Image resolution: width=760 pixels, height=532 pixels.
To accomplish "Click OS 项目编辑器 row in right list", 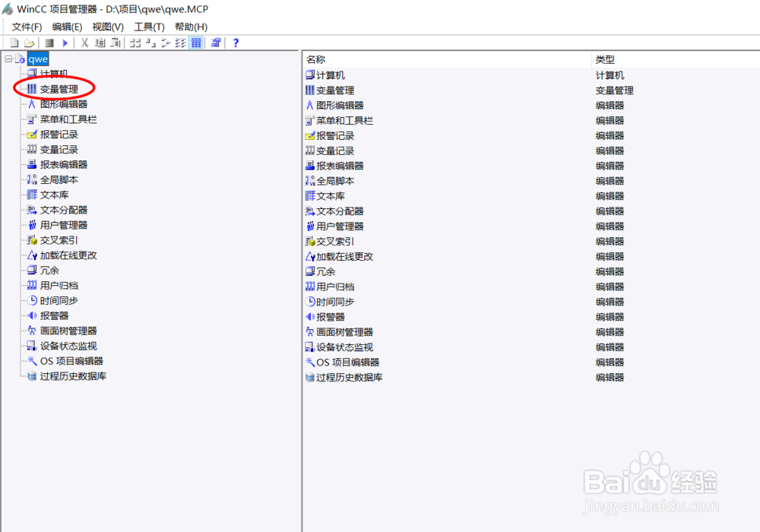I will [532, 362].
